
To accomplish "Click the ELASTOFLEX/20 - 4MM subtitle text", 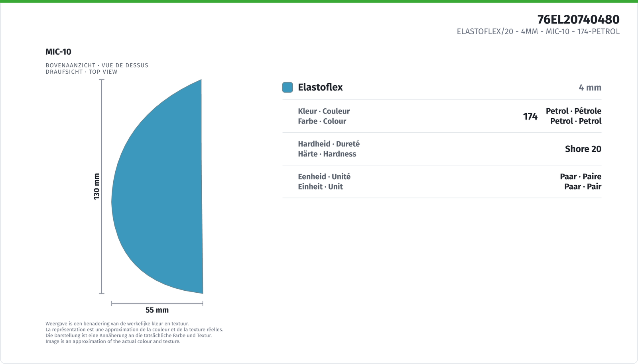I will pyautogui.click(x=538, y=31).
